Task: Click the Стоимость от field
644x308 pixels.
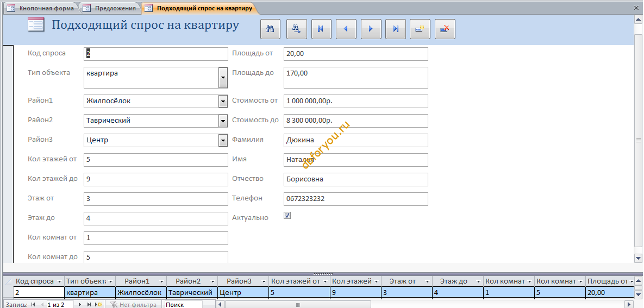Action: [x=355, y=101]
